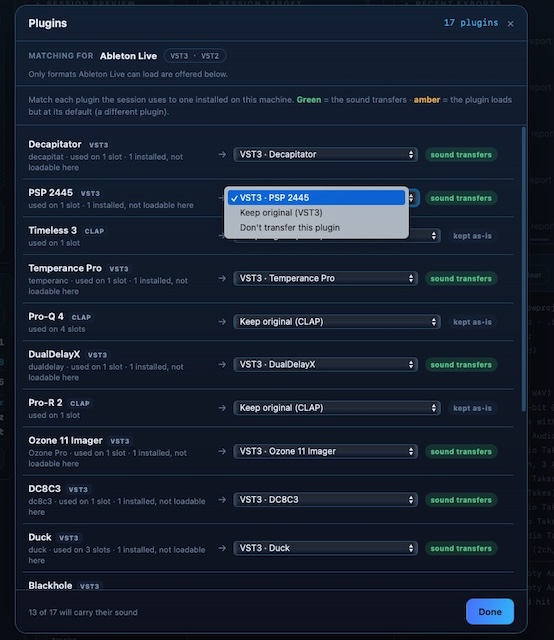The height and width of the screenshot is (640, 554).
Task: Open the Ozone 11 Imager match dropdown
Action: click(325, 451)
